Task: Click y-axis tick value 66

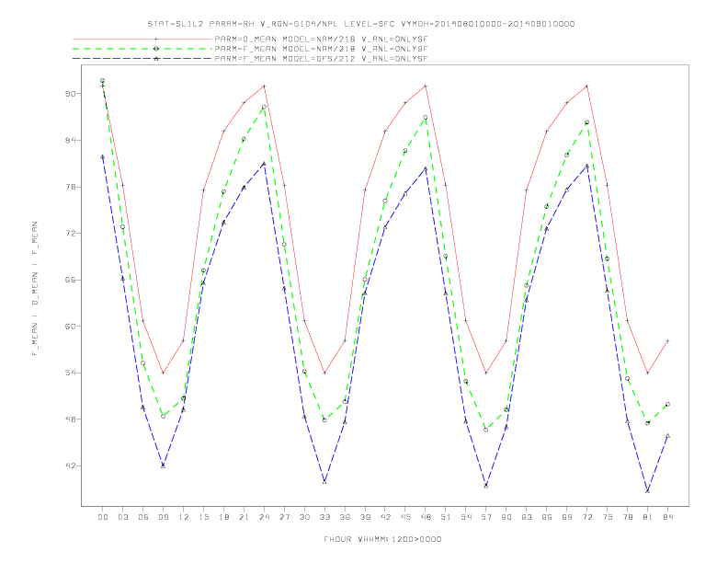Action: click(70, 280)
